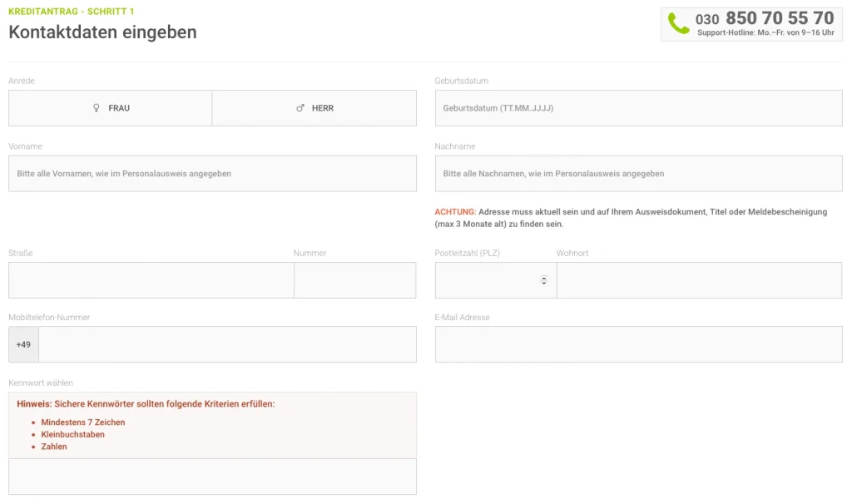The height and width of the screenshot is (504, 852).
Task: Click the male symbol icon beside HERR
Action: pyautogui.click(x=300, y=108)
